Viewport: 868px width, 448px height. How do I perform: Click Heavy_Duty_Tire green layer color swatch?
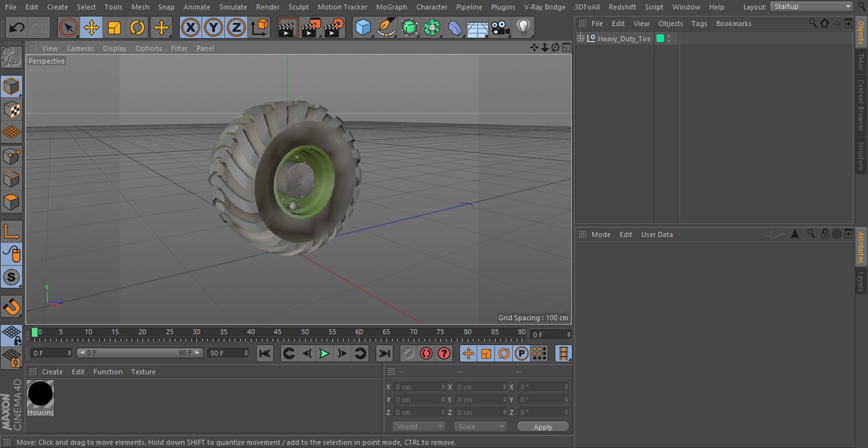tap(660, 39)
